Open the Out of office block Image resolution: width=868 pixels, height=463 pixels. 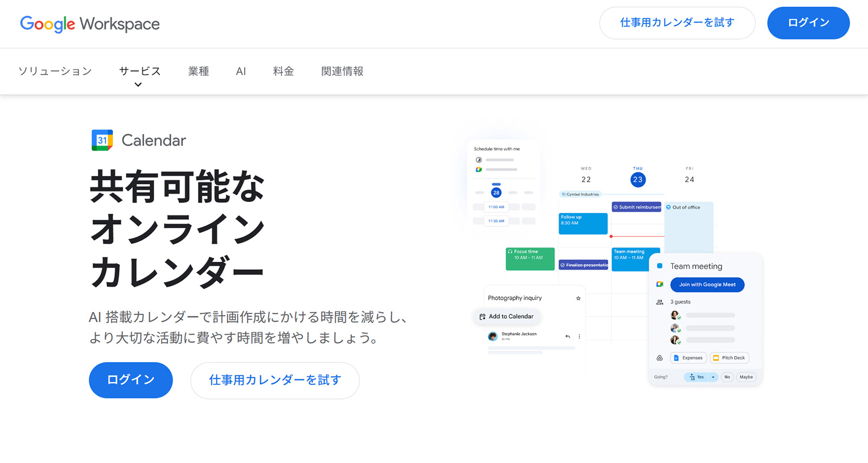(x=688, y=227)
